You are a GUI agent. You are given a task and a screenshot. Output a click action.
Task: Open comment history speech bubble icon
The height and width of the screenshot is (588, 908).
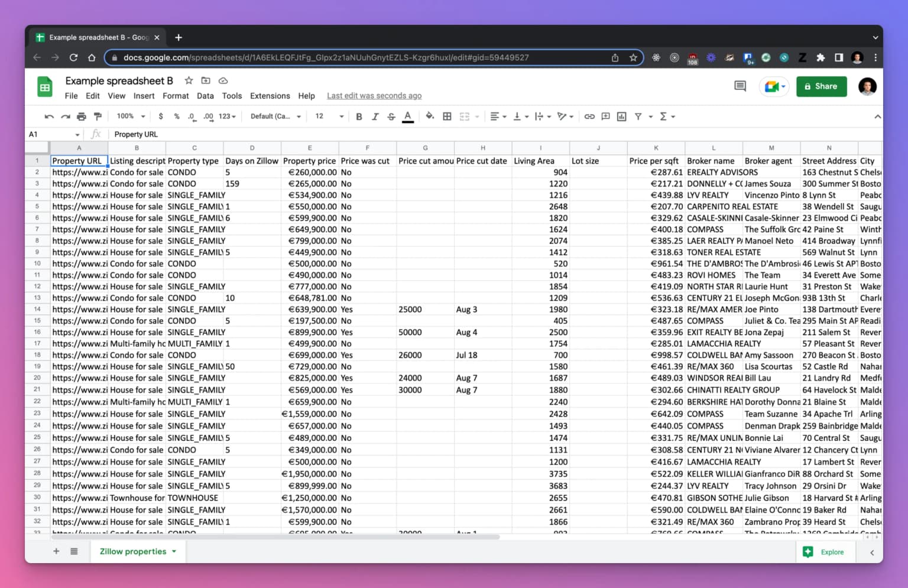click(740, 86)
